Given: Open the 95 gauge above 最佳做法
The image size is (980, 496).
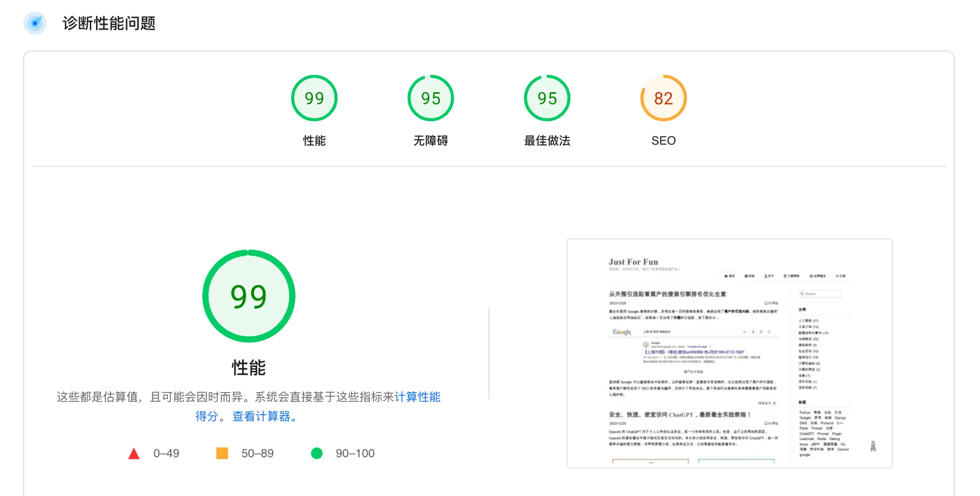Looking at the screenshot, I should [547, 98].
